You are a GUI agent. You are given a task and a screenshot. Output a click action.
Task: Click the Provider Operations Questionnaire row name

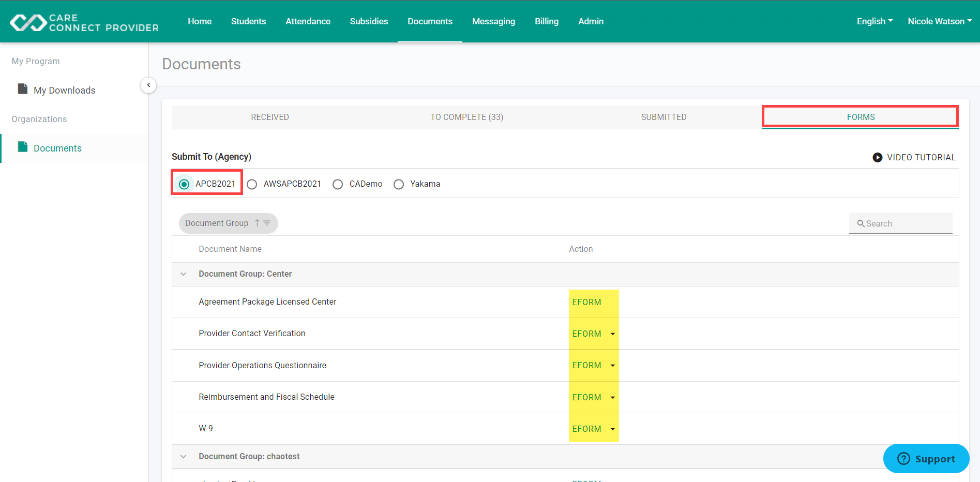tap(262, 365)
